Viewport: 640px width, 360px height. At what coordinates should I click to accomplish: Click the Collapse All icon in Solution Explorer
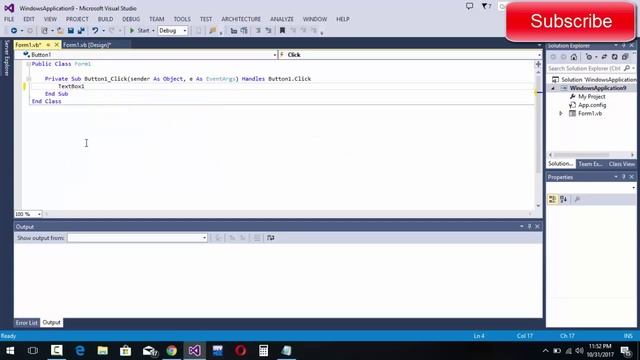click(625, 57)
